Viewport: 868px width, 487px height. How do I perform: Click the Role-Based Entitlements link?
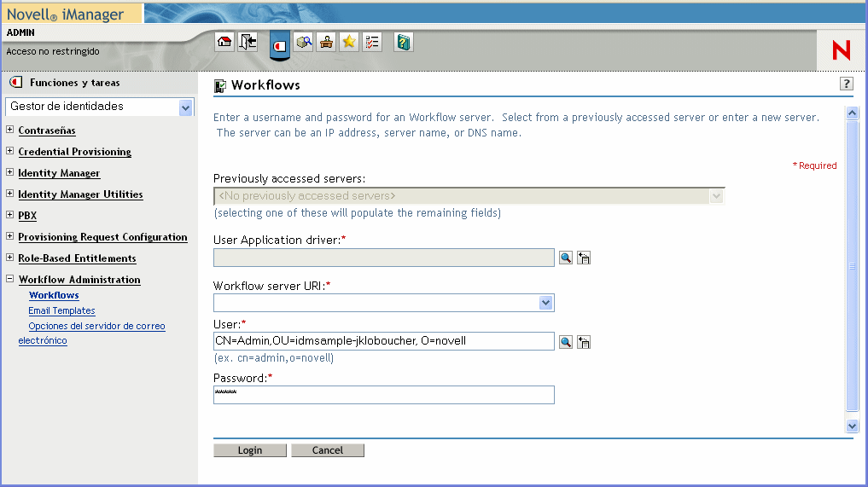click(x=77, y=258)
